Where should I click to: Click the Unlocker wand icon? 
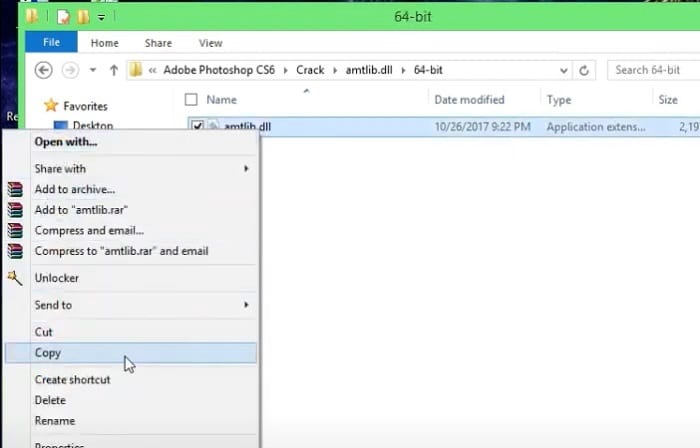point(14,278)
